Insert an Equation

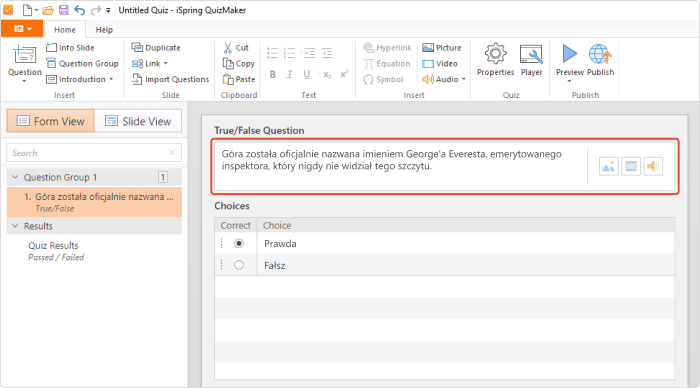click(387, 63)
